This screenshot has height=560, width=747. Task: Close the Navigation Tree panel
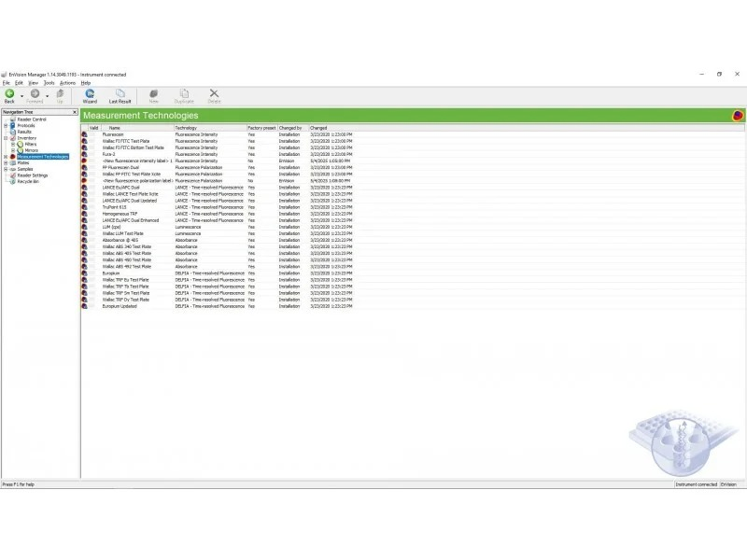[x=75, y=112]
